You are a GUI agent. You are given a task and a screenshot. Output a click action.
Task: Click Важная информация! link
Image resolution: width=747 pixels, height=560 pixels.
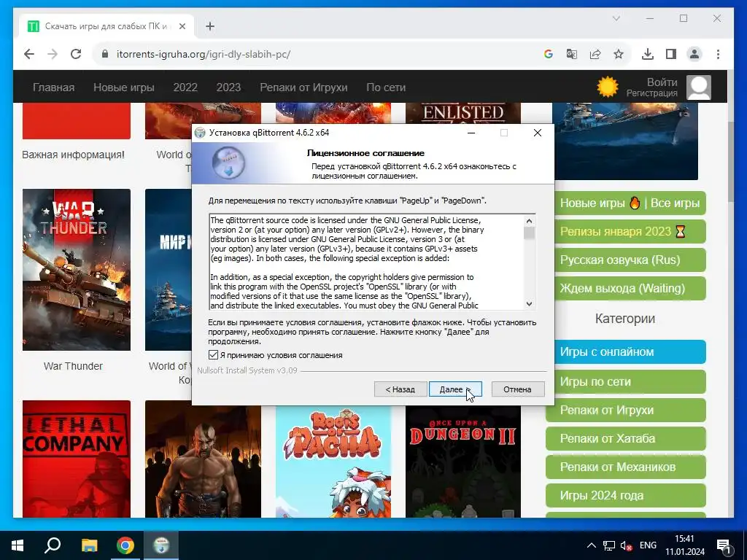(x=74, y=155)
